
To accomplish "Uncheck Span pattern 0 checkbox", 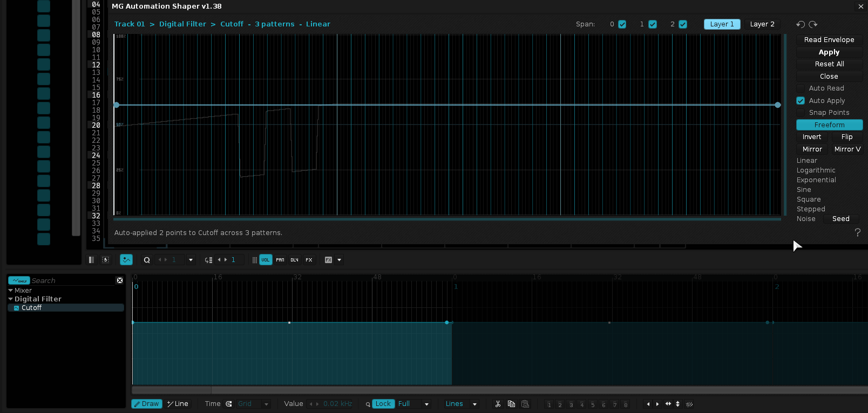I will [622, 24].
